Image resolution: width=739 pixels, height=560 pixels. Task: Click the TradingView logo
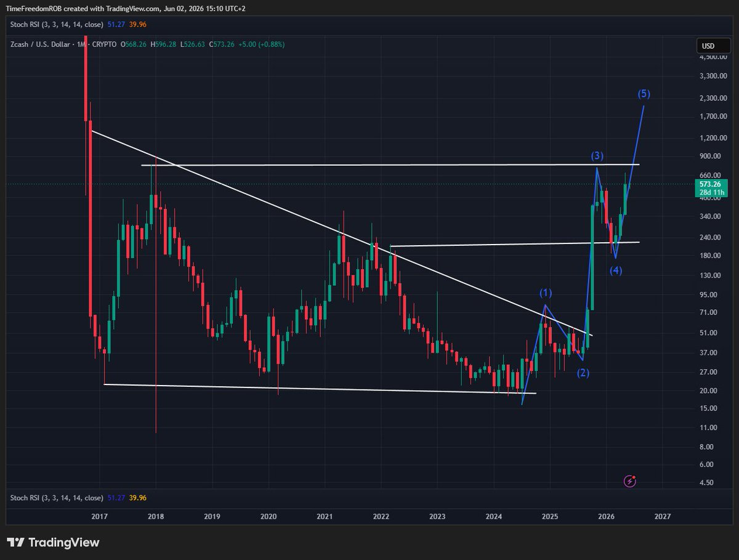tap(54, 542)
